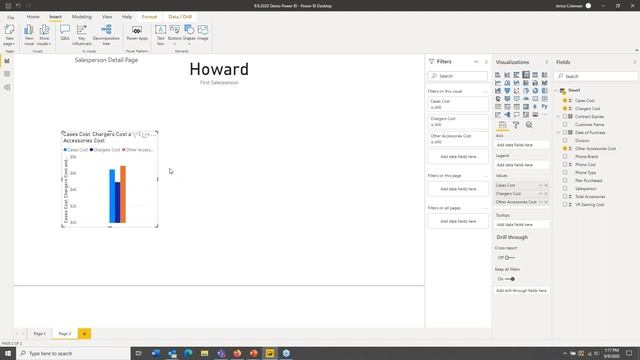Add a new page with the plus button
The height and width of the screenshot is (360, 640).
[84, 333]
